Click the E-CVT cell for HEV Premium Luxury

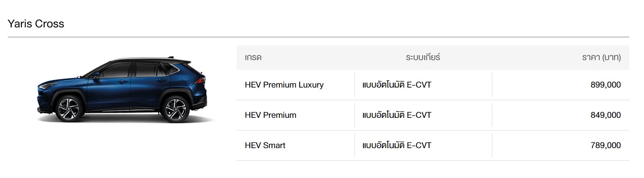397,85
